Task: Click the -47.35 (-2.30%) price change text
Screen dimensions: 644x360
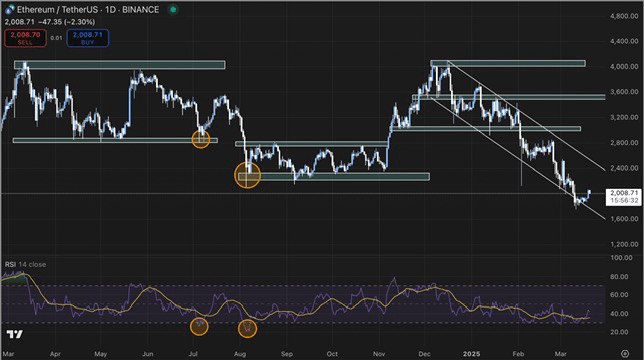Action: [69, 22]
